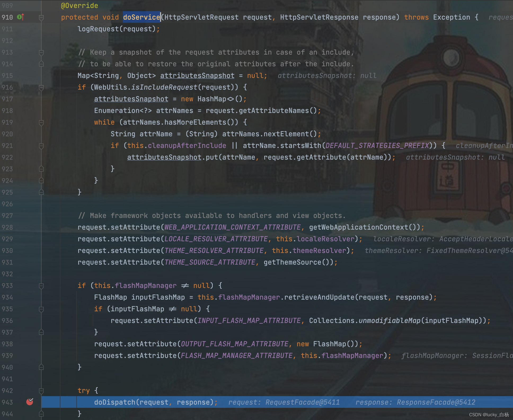Collapse the while loop fold arrow on line 919
513x420 pixels.
click(x=41, y=122)
